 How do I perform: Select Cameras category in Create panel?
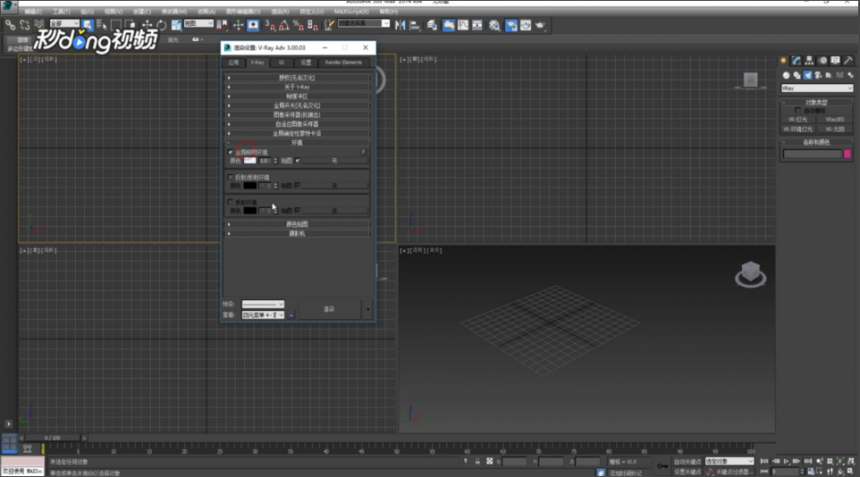(818, 75)
